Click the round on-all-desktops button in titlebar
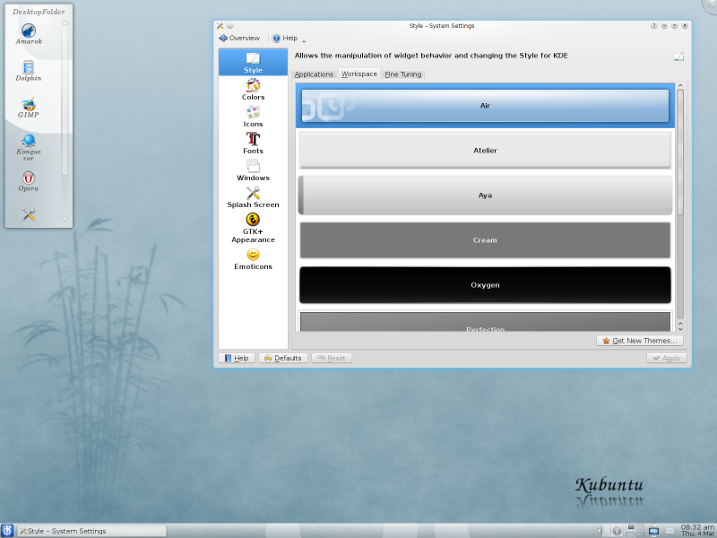Viewport: 717px width, 538px height. coord(230,26)
